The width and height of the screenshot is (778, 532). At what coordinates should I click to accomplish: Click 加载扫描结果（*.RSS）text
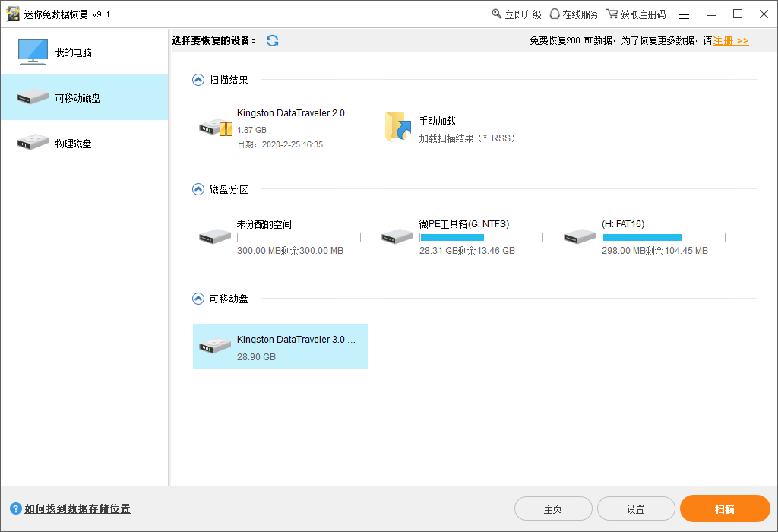click(x=467, y=138)
